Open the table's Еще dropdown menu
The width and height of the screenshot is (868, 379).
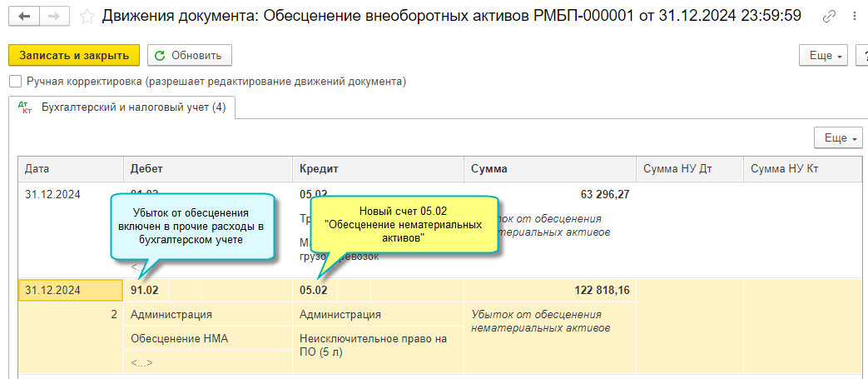(x=838, y=138)
